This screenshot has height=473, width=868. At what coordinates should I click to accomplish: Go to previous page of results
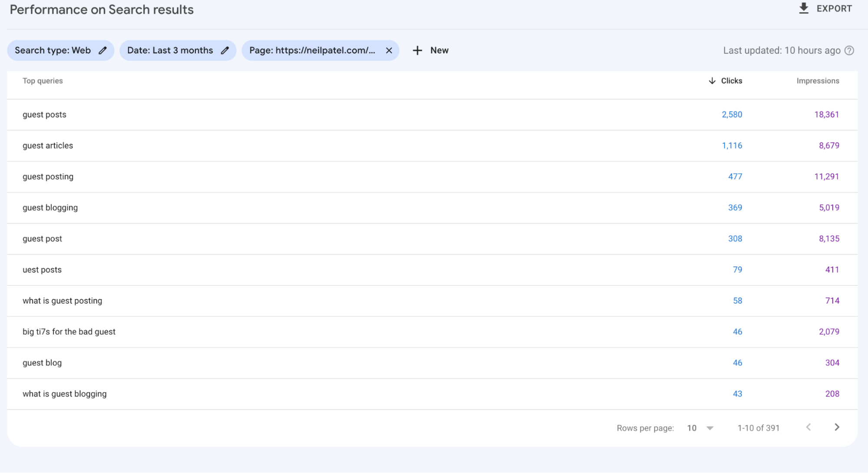click(809, 427)
